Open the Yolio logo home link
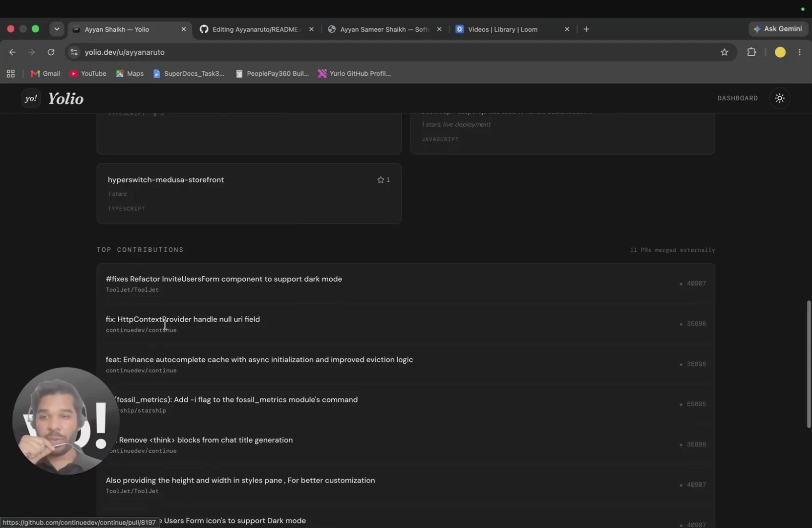This screenshot has height=528, width=812. pyautogui.click(x=53, y=98)
